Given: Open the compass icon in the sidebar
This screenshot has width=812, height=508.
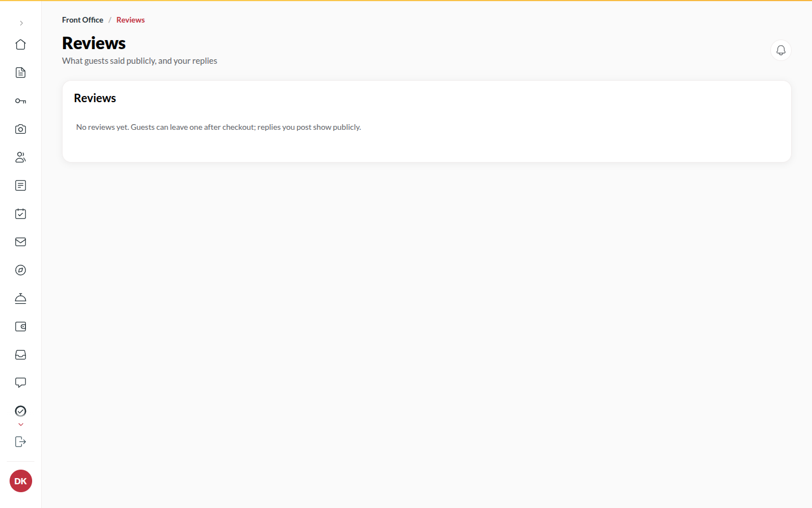Looking at the screenshot, I should tap(21, 270).
